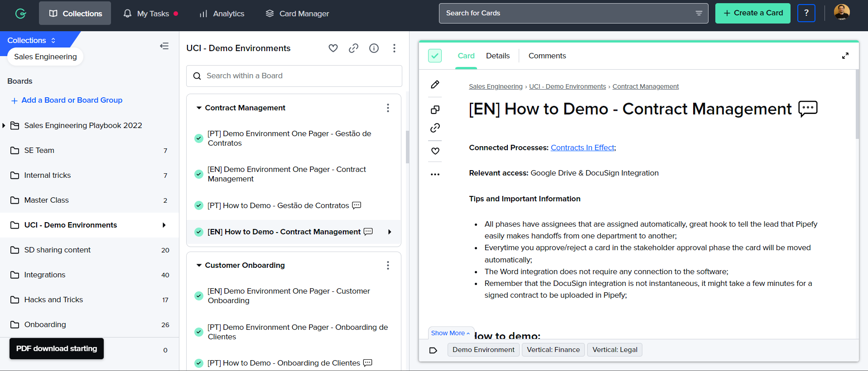Viewport: 868px width, 371px height.
Task: Open the Collections switcher dropdown
Action: (x=32, y=40)
